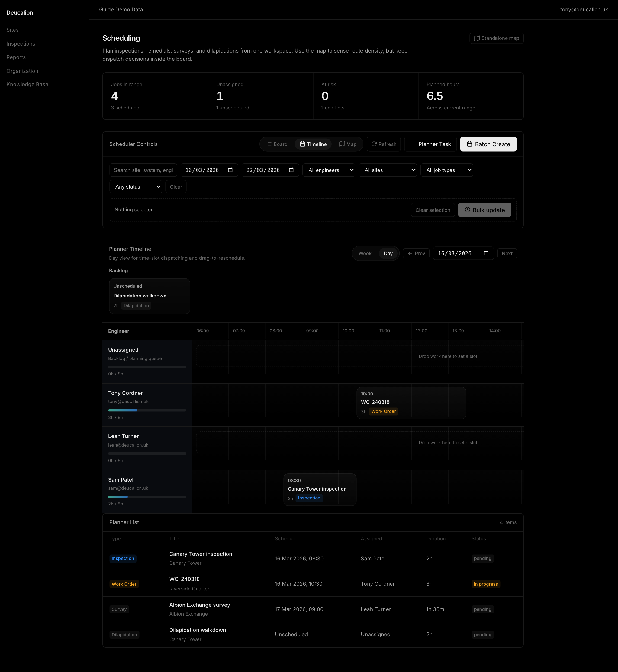Switch timeline to Day view
The image size is (618, 672).
pyautogui.click(x=388, y=253)
